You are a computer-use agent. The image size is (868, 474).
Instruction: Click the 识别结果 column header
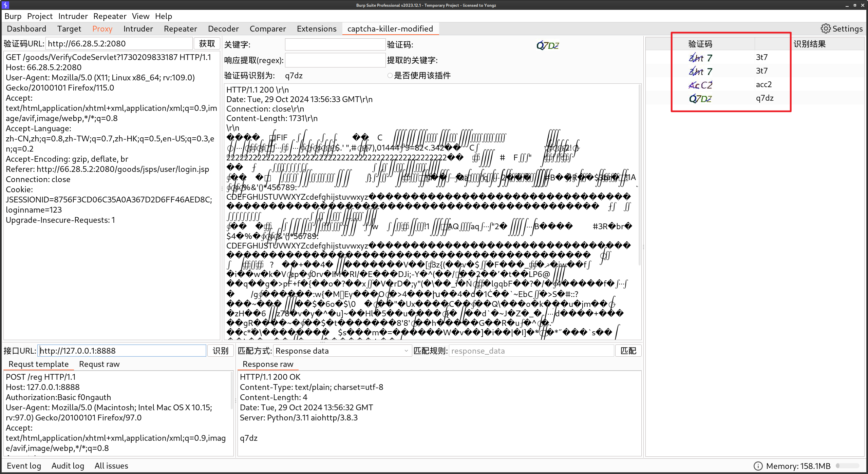[809, 44]
